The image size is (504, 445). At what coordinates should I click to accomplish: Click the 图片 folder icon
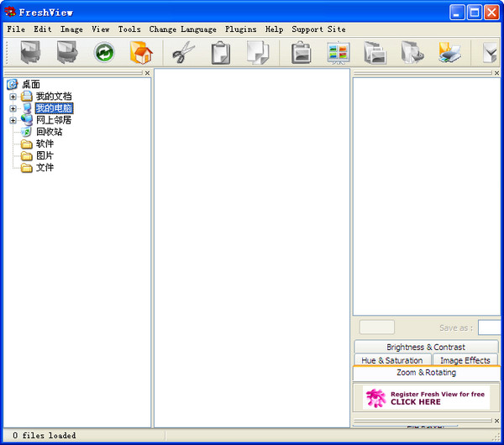[x=27, y=156]
